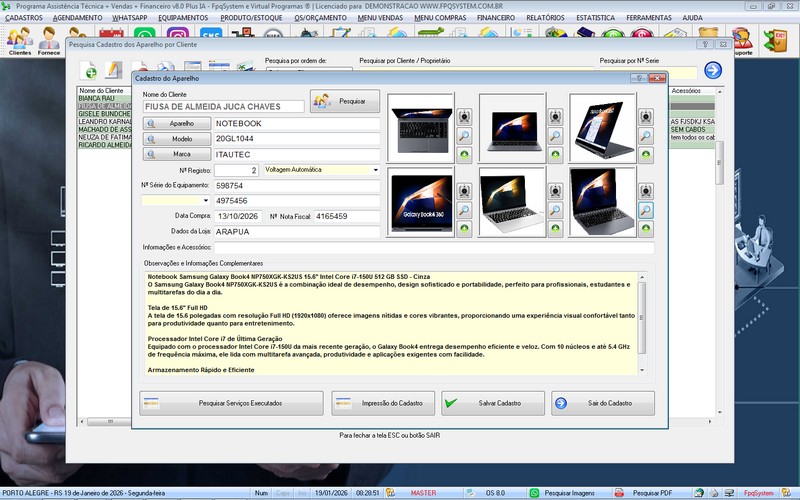Open the blank yellow dropdown beside 4975456

pyautogui.click(x=206, y=201)
